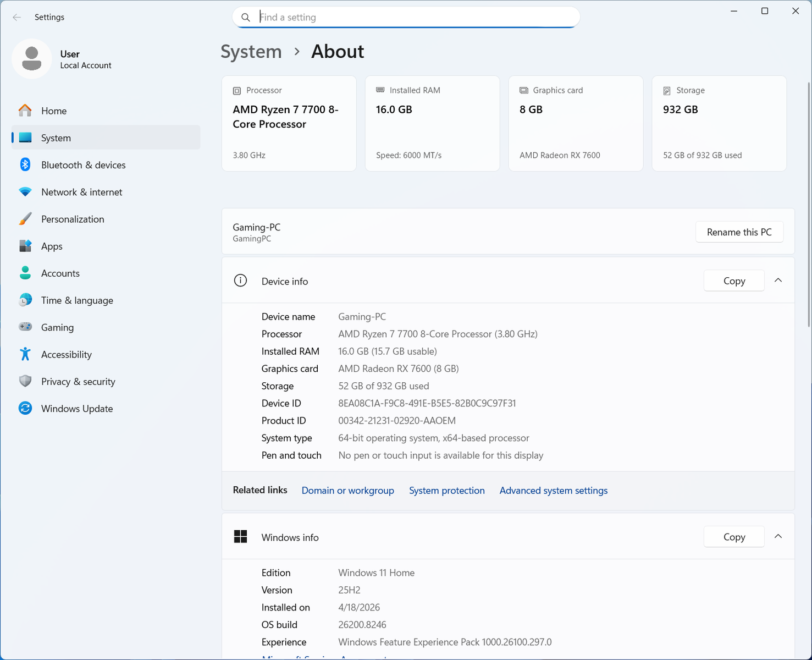This screenshot has height=660, width=812.
Task: Open Bluetooth & devices via its icon
Action: tap(25, 165)
